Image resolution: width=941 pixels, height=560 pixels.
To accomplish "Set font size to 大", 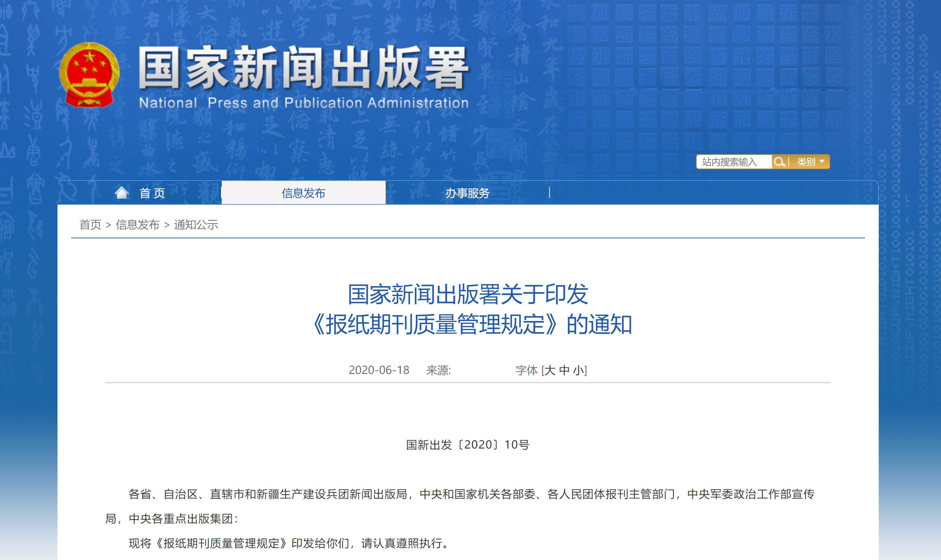I will tap(550, 370).
